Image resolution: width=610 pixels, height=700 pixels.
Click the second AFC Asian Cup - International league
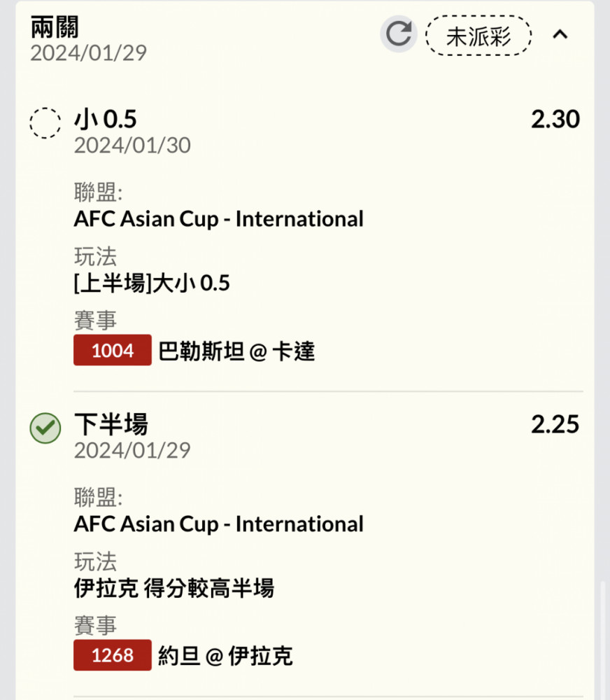(219, 524)
